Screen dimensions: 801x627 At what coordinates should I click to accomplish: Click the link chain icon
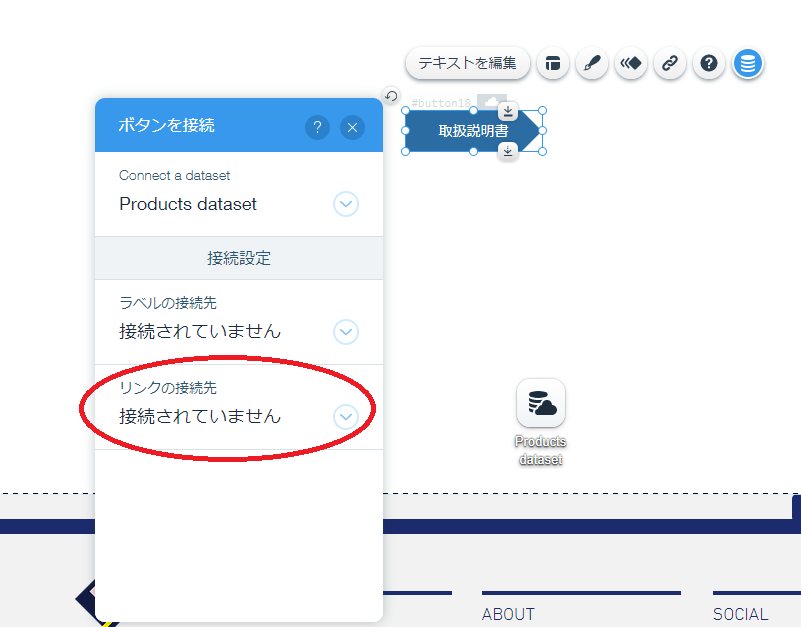click(670, 63)
